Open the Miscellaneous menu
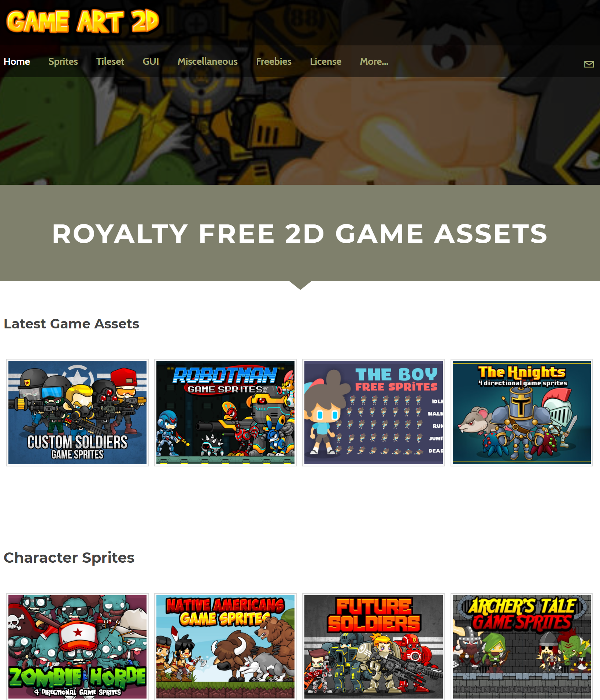600x700 pixels. tap(208, 62)
